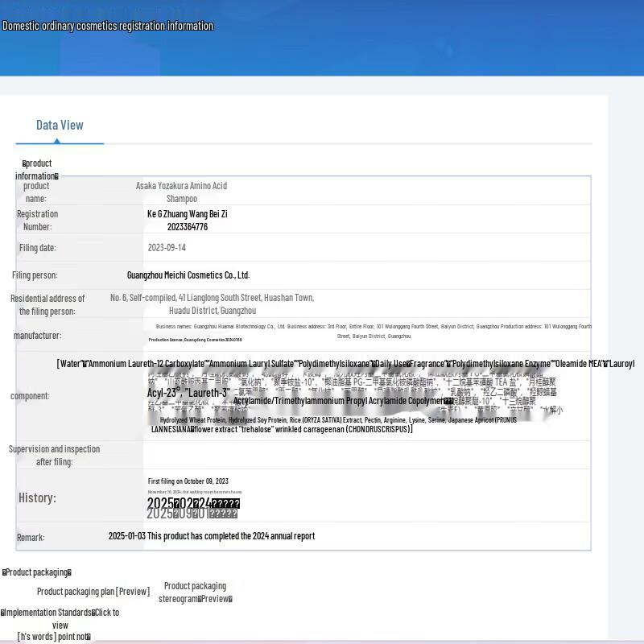The image size is (644, 644).
Task: Click the Production License text in manufacturer row
Action: [x=195, y=341]
